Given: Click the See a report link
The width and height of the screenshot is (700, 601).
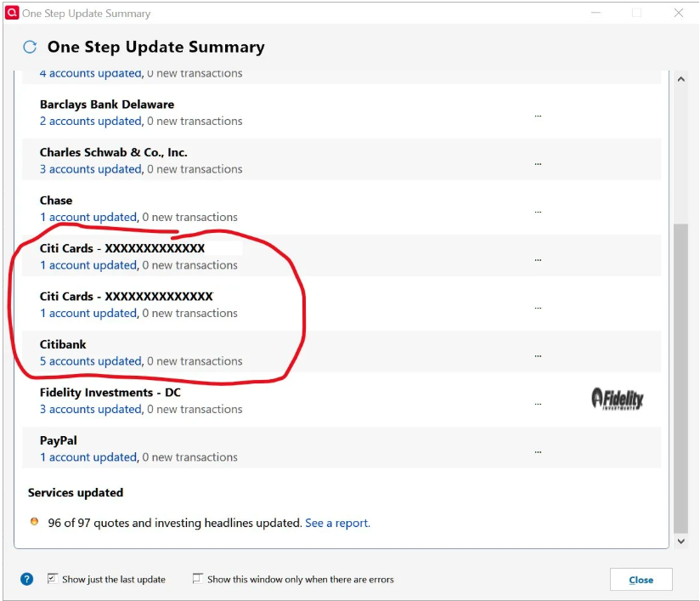Looking at the screenshot, I should point(337,523).
